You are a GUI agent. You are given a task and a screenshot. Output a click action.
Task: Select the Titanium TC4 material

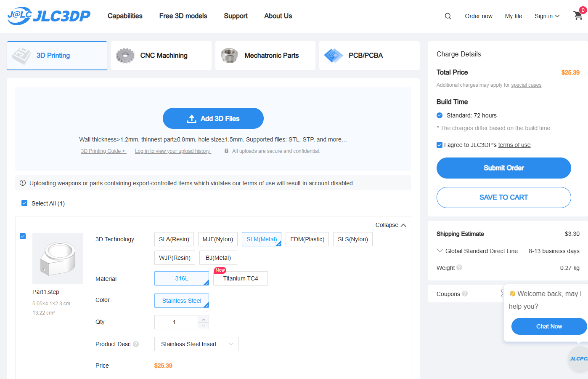[x=241, y=278]
